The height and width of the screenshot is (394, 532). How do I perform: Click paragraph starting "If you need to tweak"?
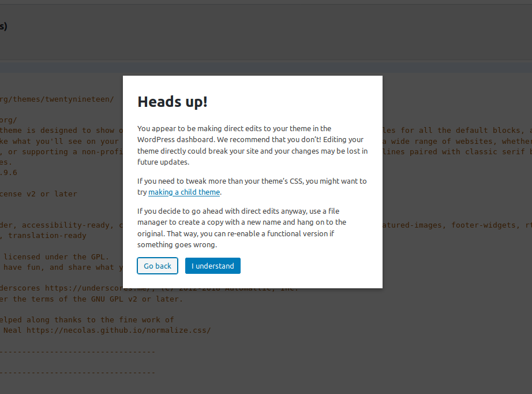(252, 187)
